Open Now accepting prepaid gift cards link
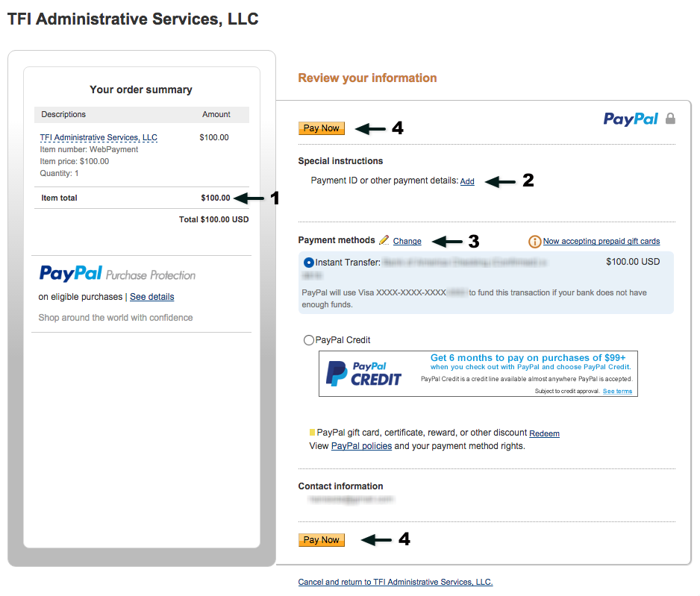 (601, 241)
